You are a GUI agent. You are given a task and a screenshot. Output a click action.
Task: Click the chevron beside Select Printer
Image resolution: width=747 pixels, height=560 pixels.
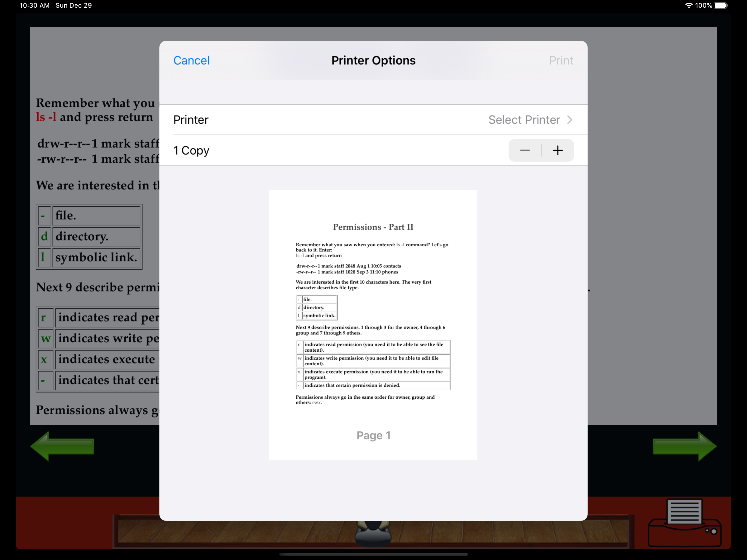[570, 120]
